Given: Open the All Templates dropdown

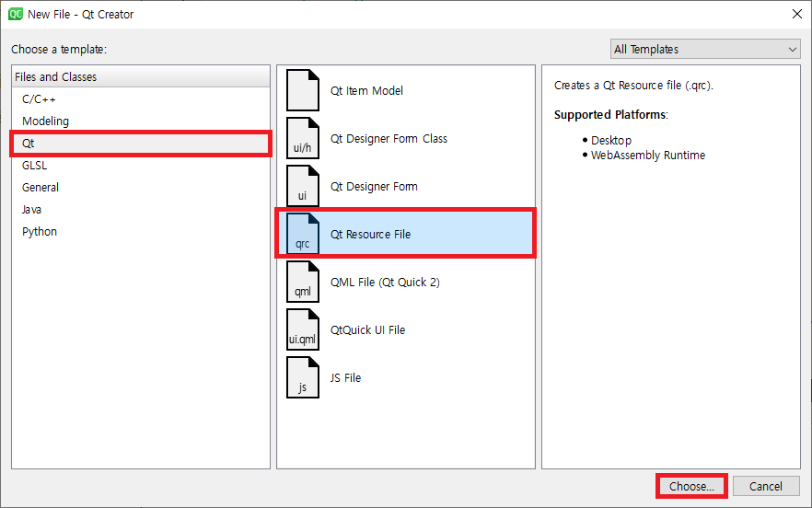Looking at the screenshot, I should coord(705,49).
